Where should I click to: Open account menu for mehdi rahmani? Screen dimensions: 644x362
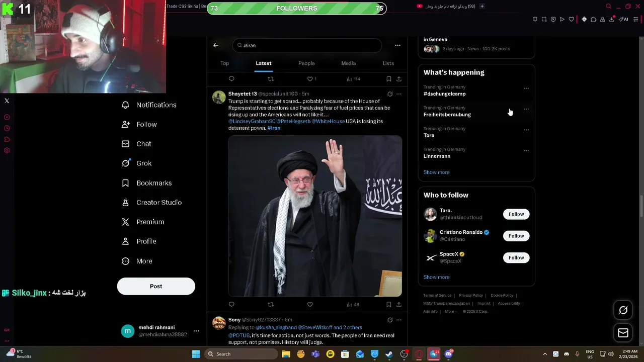click(161, 331)
